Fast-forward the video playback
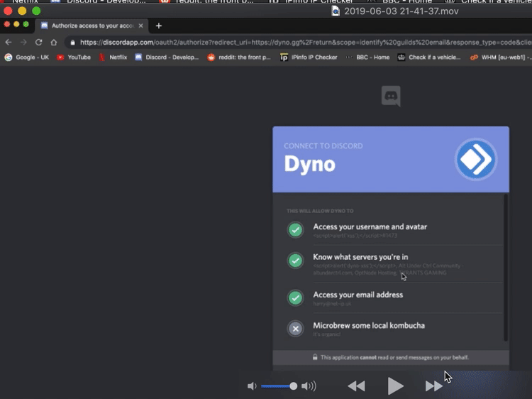 [x=434, y=386]
